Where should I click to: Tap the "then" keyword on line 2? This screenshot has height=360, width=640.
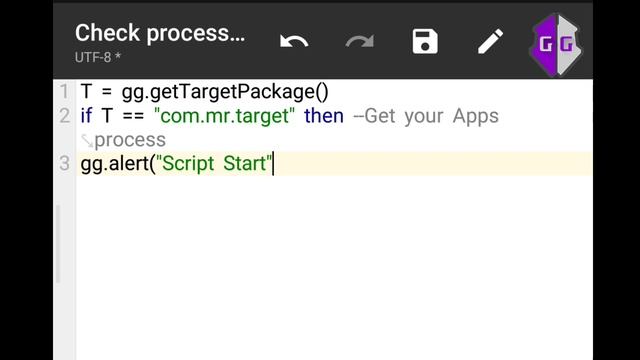tap(324, 116)
